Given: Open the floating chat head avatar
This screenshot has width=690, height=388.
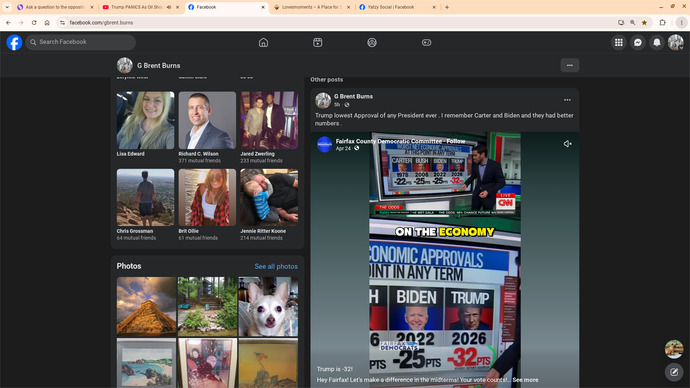Looking at the screenshot, I should point(674,349).
